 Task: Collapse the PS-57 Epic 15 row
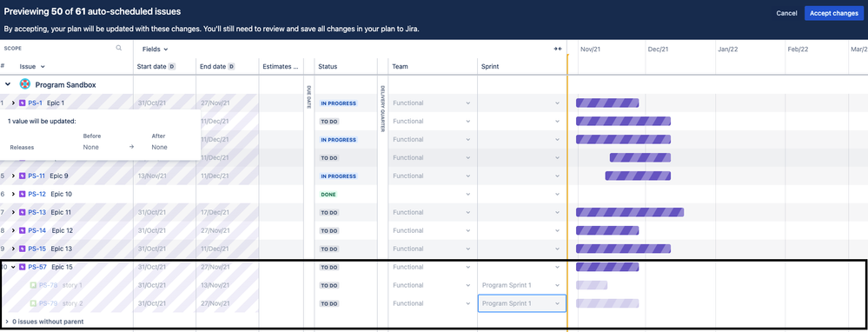13,268
